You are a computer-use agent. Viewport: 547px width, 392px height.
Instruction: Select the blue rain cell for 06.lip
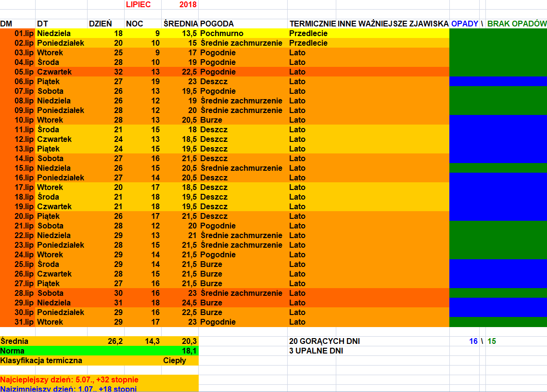click(497, 81)
